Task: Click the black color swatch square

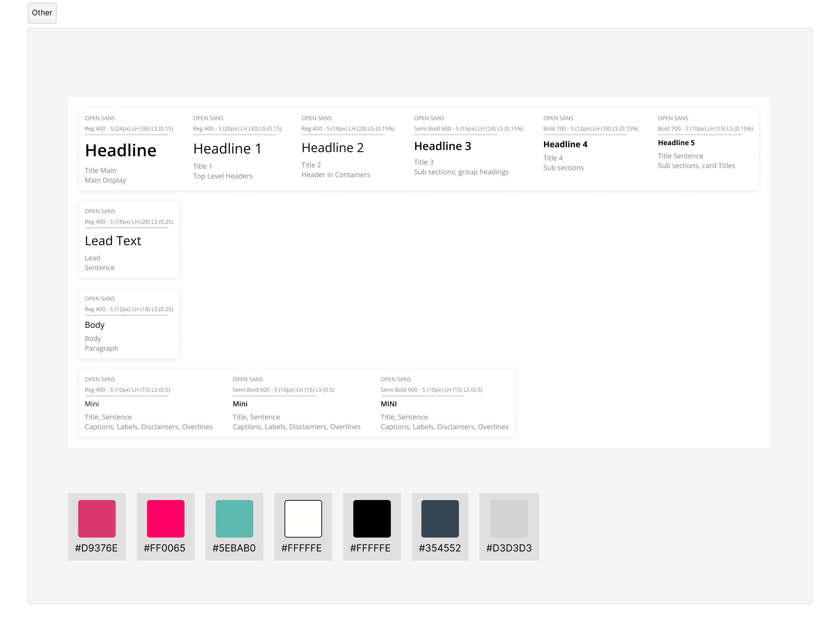Action: [372, 518]
